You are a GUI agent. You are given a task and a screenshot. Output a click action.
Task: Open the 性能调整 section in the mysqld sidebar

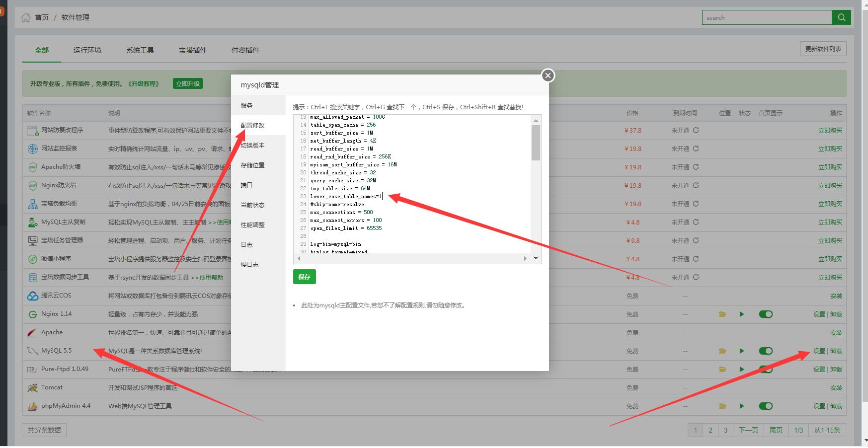(252, 225)
